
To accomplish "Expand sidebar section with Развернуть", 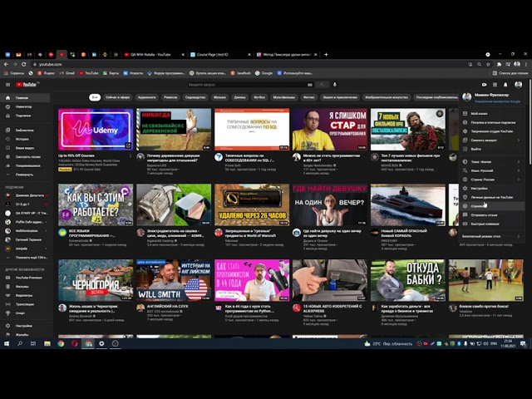I will click(x=26, y=175).
